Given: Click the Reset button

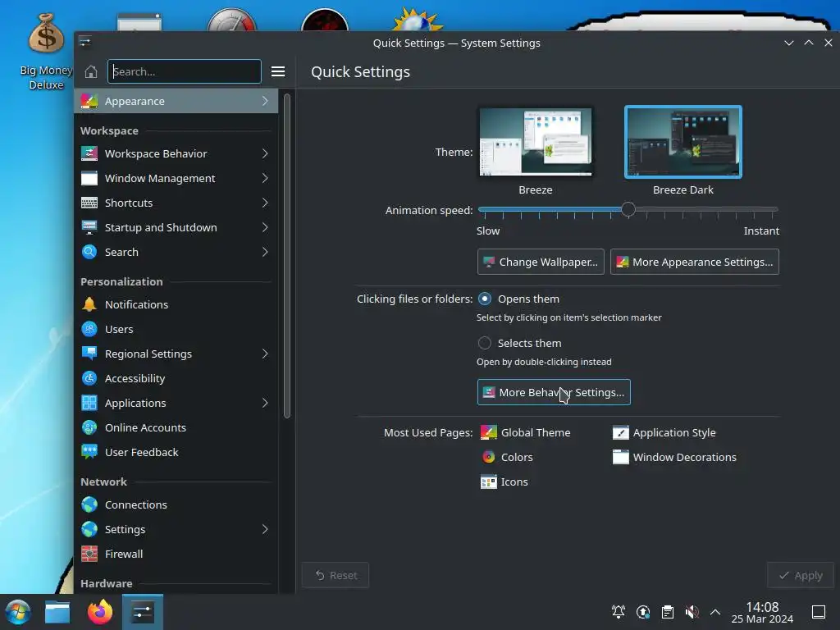Looking at the screenshot, I should 336,575.
